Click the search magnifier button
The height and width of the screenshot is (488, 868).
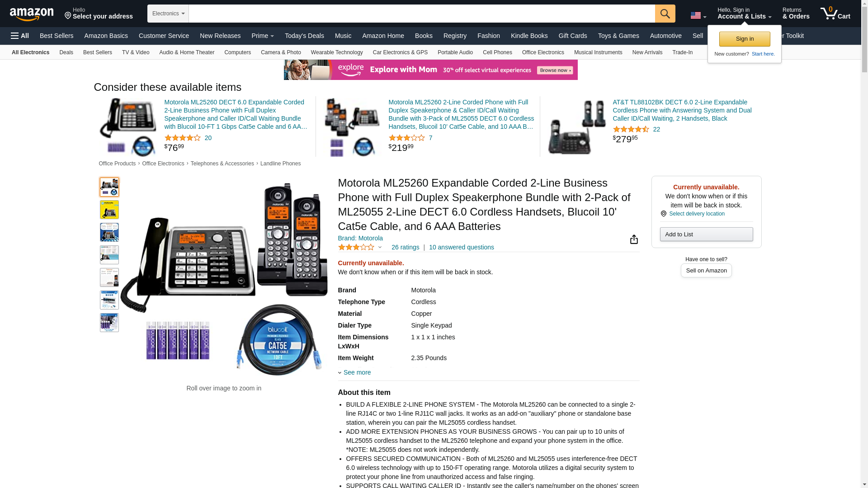point(665,14)
